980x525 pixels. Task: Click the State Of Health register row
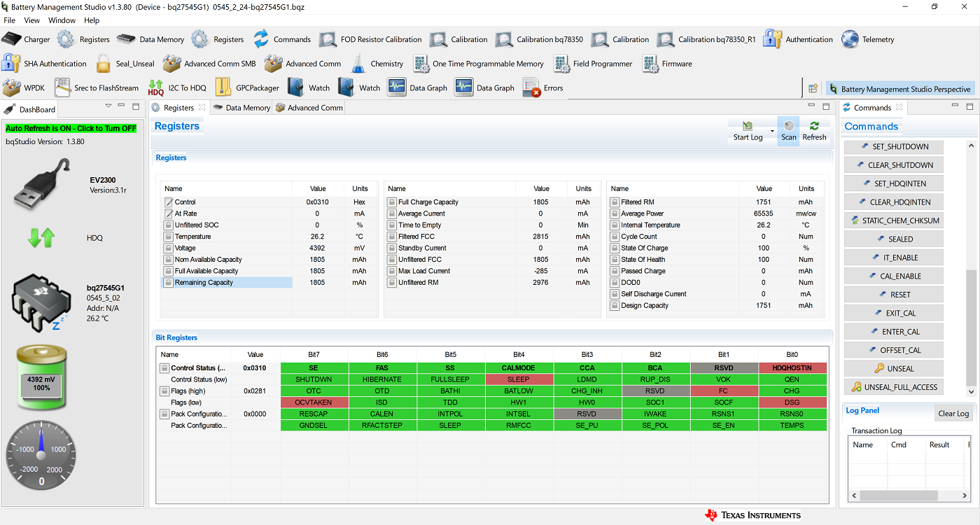(714, 260)
